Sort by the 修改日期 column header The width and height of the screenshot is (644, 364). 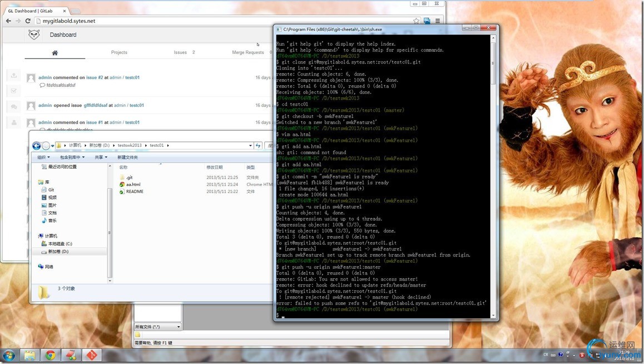click(214, 167)
